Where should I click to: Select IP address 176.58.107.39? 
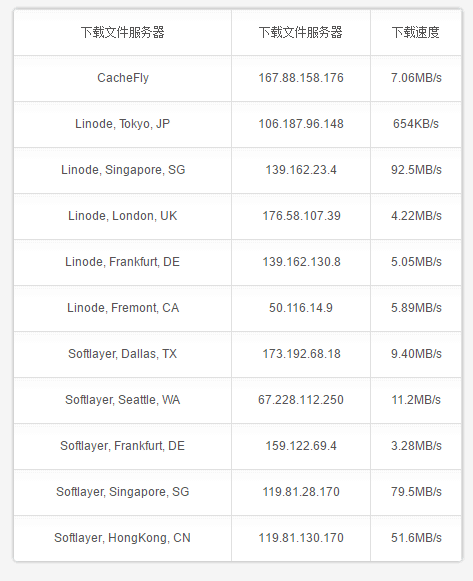pos(301,216)
